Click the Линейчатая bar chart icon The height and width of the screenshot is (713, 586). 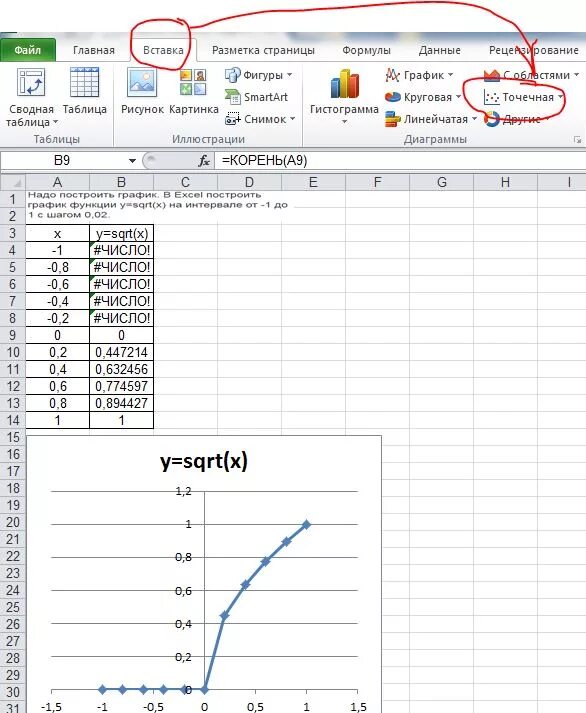click(x=392, y=119)
